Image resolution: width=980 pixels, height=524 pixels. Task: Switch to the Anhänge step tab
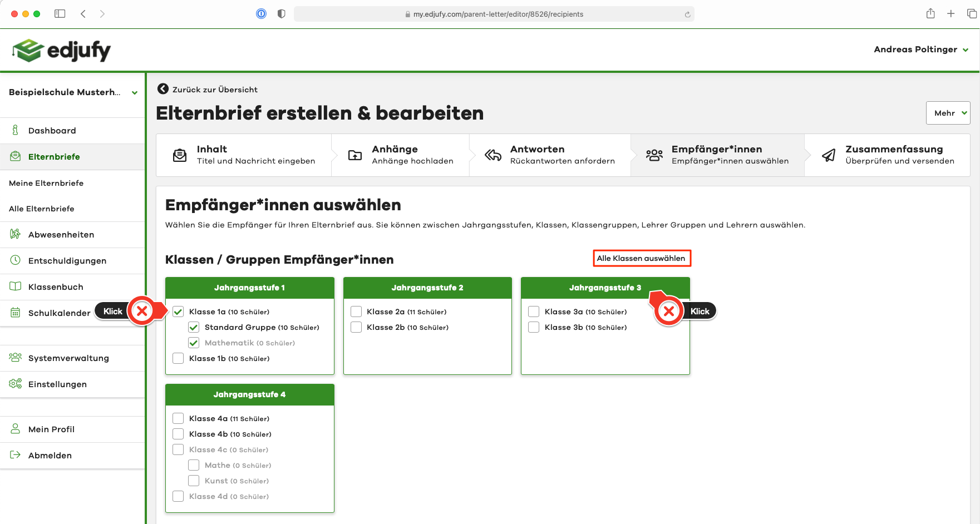(401, 155)
